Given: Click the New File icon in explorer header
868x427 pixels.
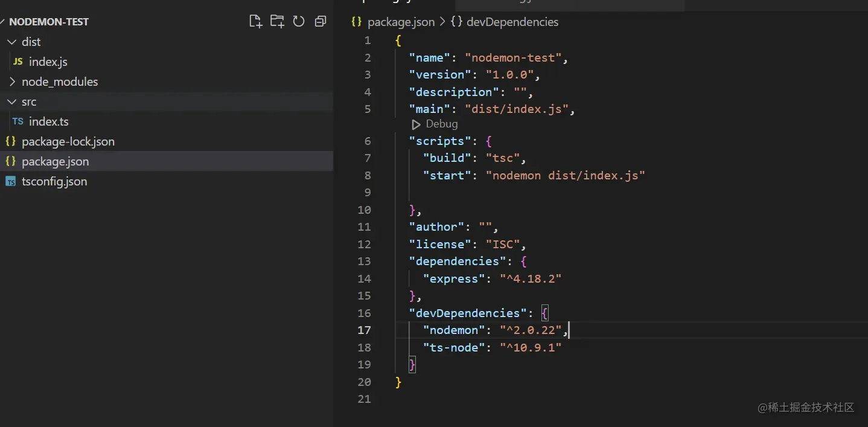Looking at the screenshot, I should (256, 22).
